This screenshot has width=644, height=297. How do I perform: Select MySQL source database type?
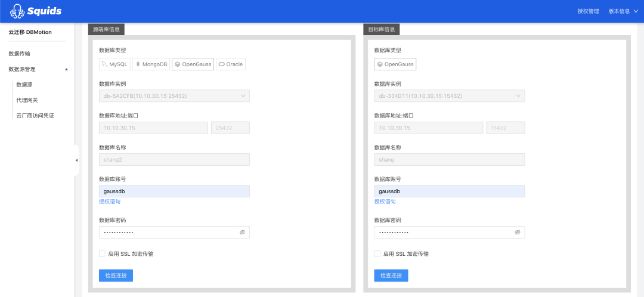click(x=114, y=64)
